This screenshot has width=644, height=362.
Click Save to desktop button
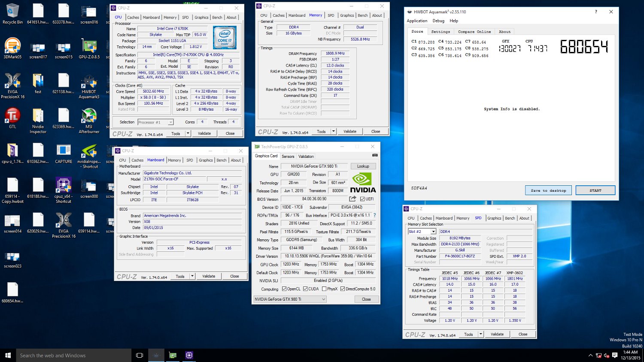point(548,190)
